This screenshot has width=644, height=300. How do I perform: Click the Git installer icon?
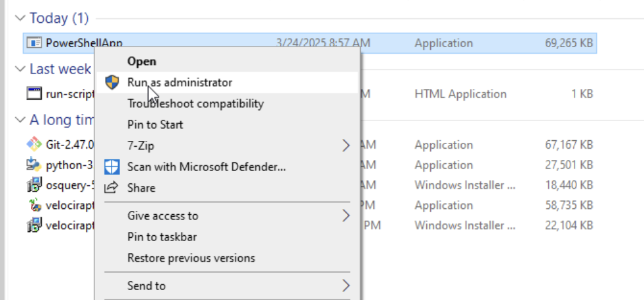click(x=34, y=145)
